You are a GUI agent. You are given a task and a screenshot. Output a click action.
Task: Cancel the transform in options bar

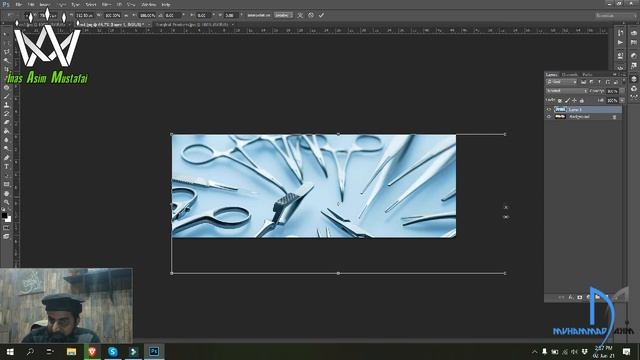[311, 15]
